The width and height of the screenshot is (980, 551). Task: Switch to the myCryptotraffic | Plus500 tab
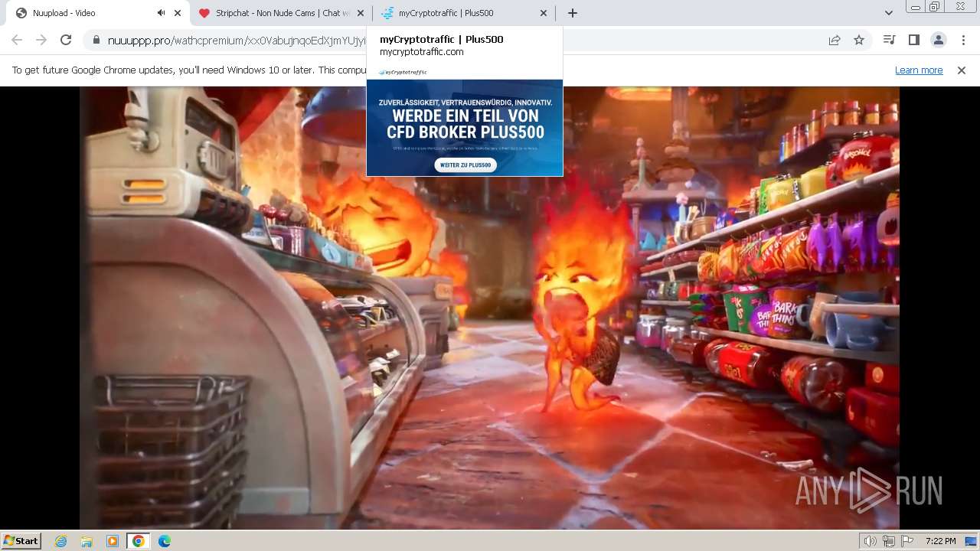464,13
